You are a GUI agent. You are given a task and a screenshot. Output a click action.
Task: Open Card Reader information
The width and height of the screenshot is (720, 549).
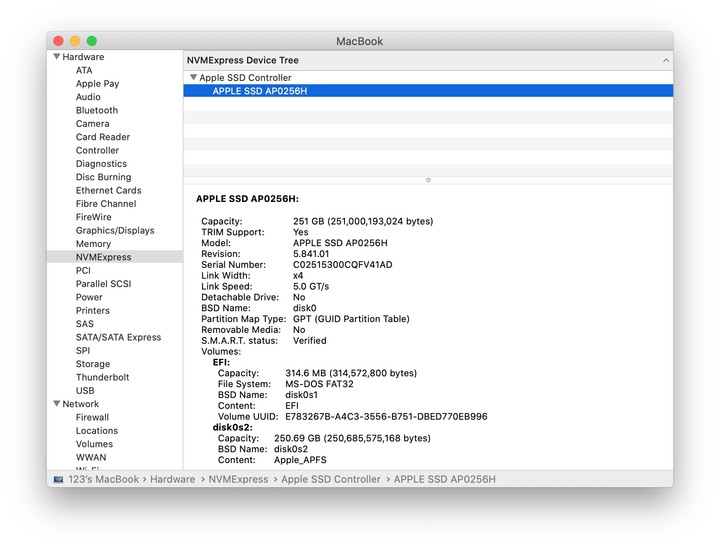click(x=103, y=137)
